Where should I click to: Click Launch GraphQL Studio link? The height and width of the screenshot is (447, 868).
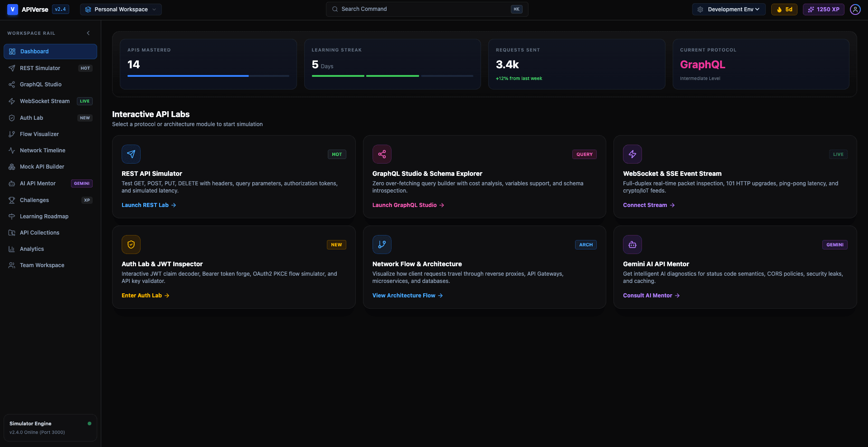(x=408, y=205)
